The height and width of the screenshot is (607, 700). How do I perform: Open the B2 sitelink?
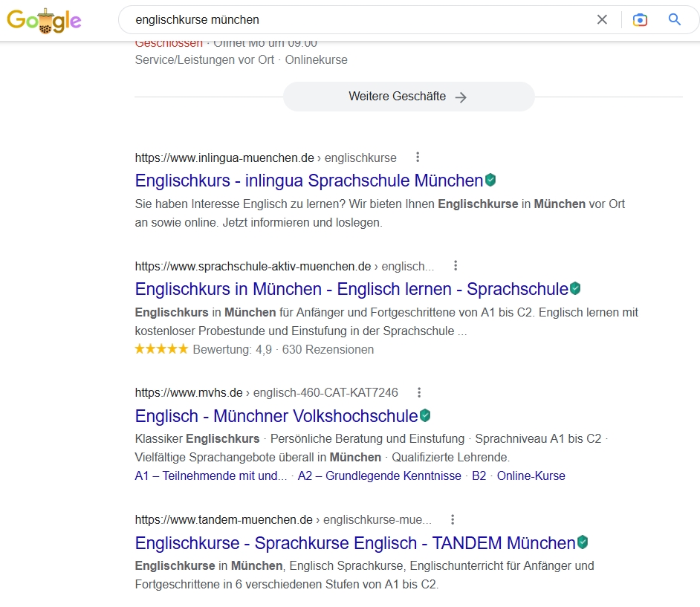click(479, 475)
